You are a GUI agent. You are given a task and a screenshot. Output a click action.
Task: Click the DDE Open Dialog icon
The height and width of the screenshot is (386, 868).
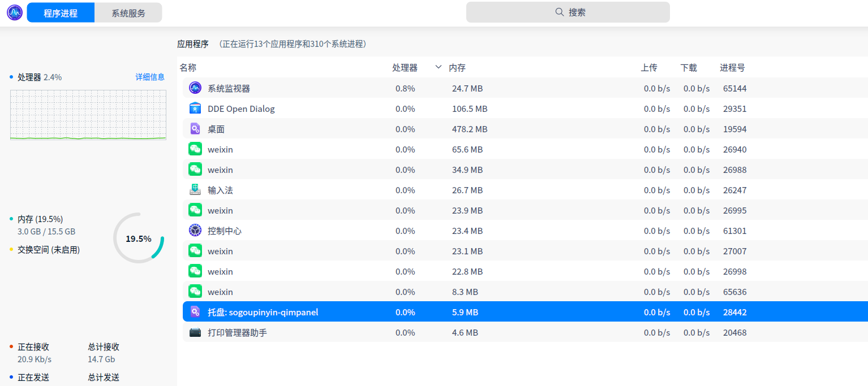click(x=195, y=108)
